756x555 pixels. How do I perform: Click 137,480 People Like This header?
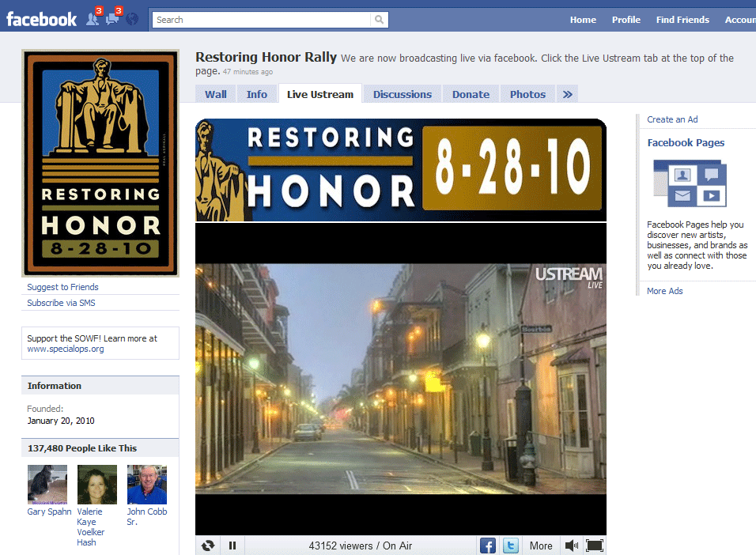pyautogui.click(x=82, y=448)
